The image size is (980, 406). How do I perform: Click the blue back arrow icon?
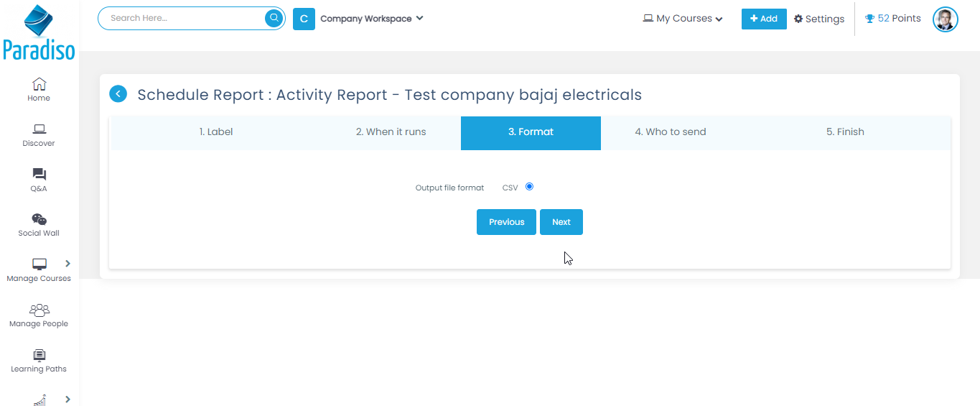(118, 94)
